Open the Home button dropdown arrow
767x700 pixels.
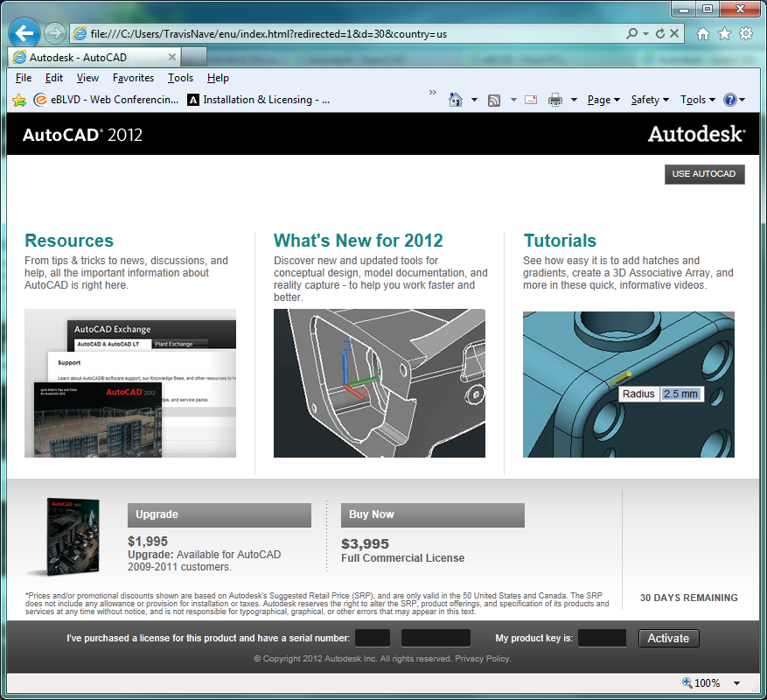pyautogui.click(x=475, y=100)
